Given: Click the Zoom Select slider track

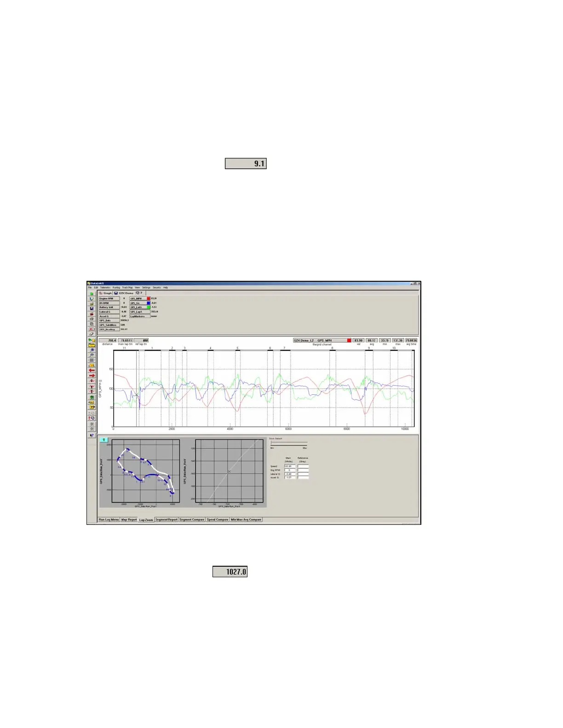Looking at the screenshot, I should tap(289, 444).
